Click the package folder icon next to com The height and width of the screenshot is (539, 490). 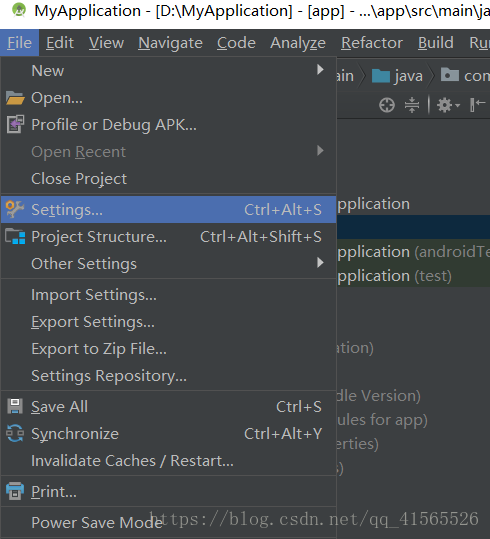coord(450,75)
